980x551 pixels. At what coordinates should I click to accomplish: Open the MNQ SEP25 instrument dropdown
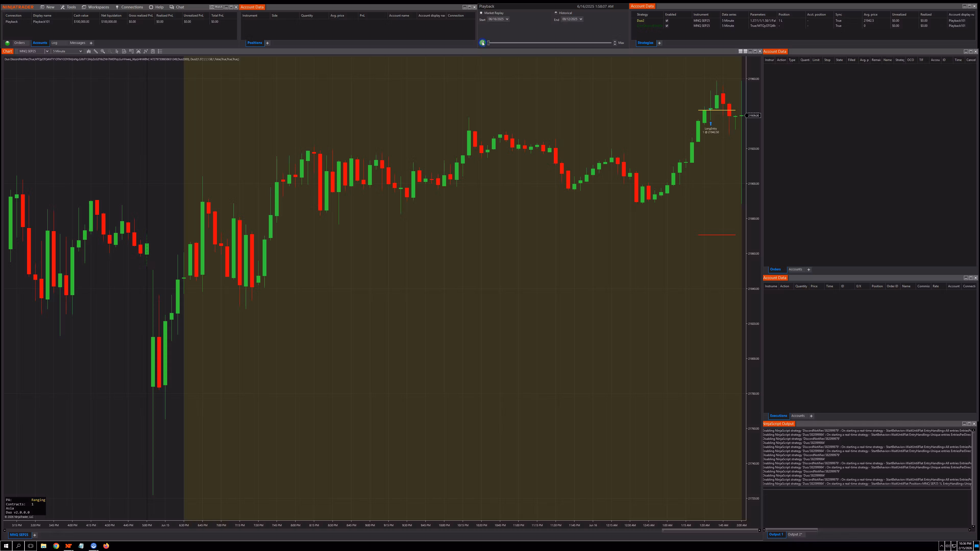coord(47,51)
